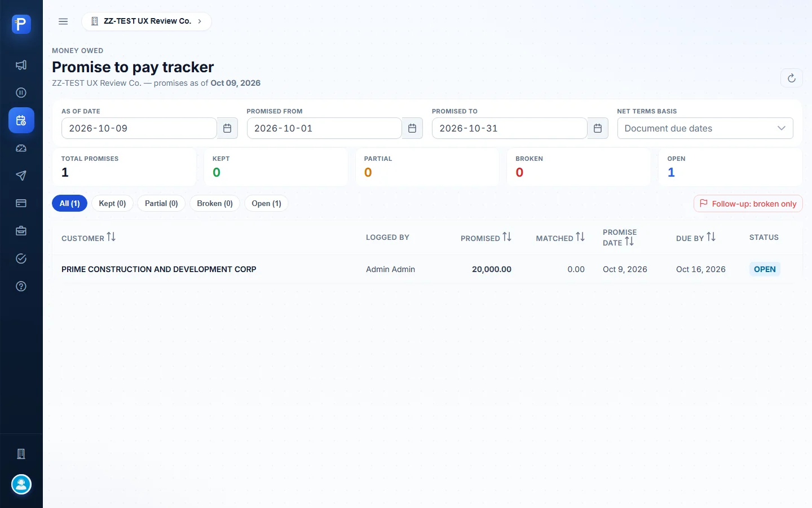Open the paper plane sidebar icon
This screenshot has height=508, width=812.
click(x=21, y=176)
